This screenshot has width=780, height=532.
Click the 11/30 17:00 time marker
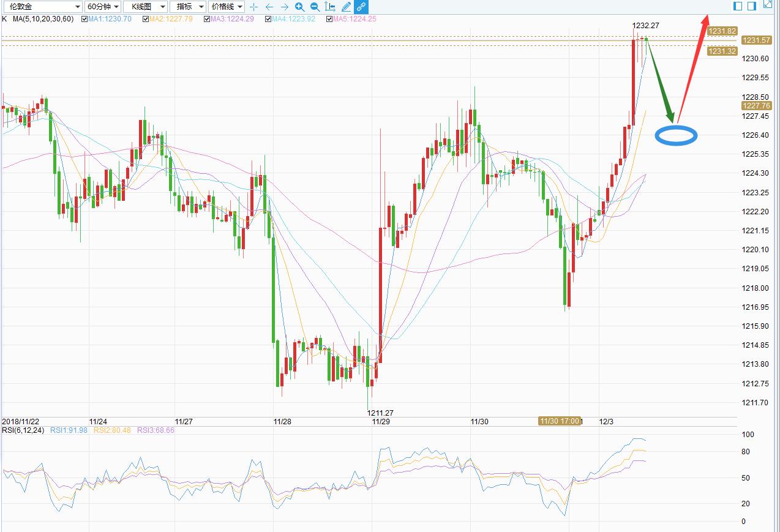pyautogui.click(x=559, y=421)
